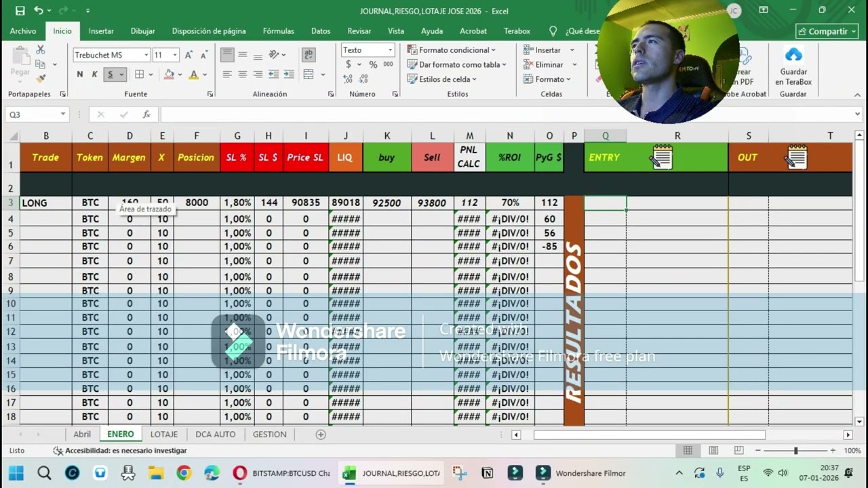Click the Decrease Indent icon
The image size is (868, 488).
click(274, 75)
